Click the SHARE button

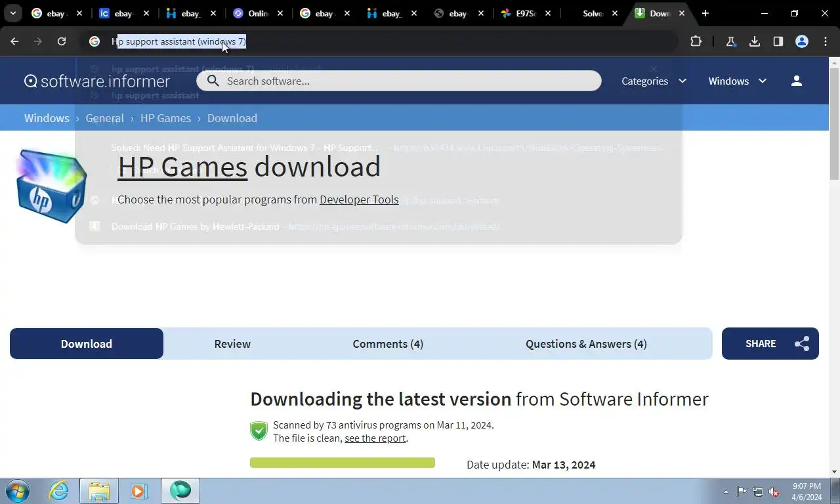coord(770,343)
